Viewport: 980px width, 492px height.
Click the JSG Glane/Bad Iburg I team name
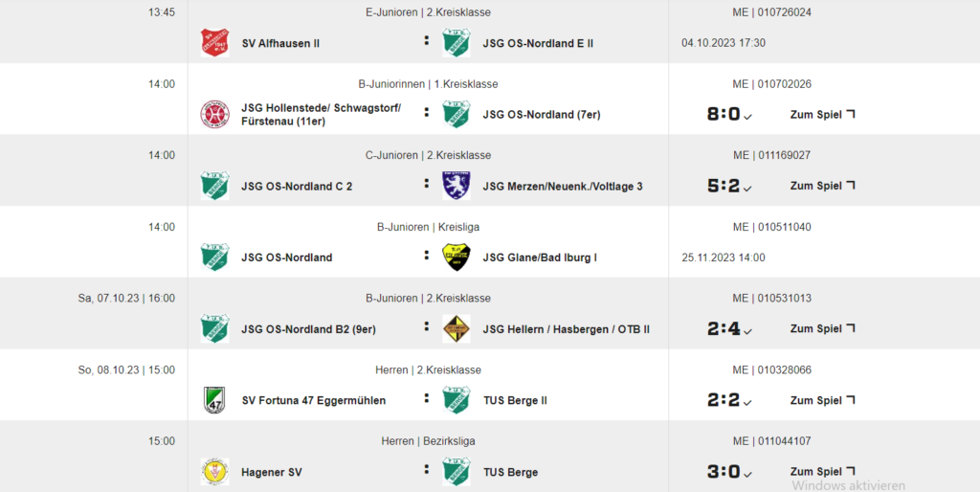tap(540, 257)
